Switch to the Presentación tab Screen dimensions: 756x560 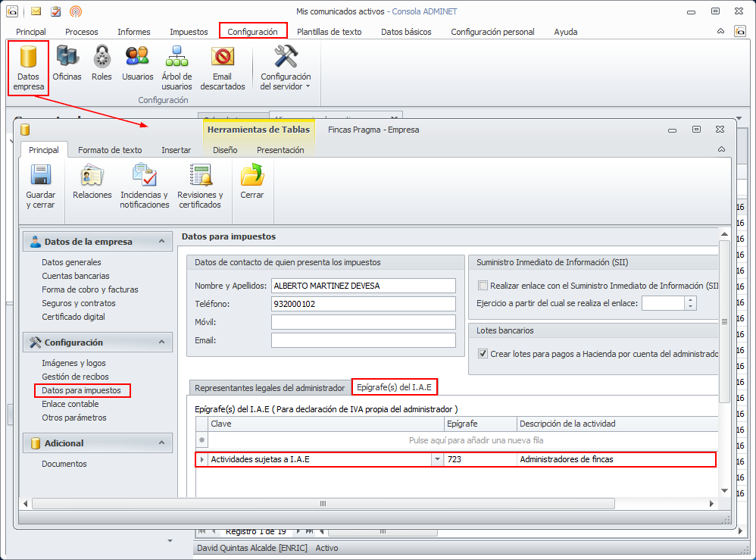coord(280,150)
